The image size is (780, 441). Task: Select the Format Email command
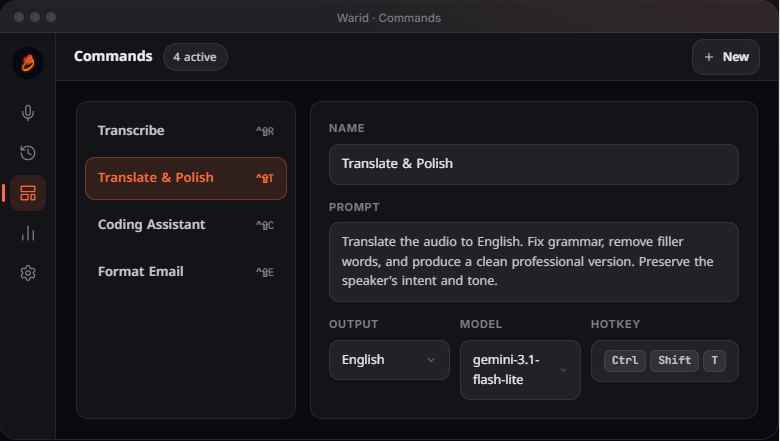[186, 271]
